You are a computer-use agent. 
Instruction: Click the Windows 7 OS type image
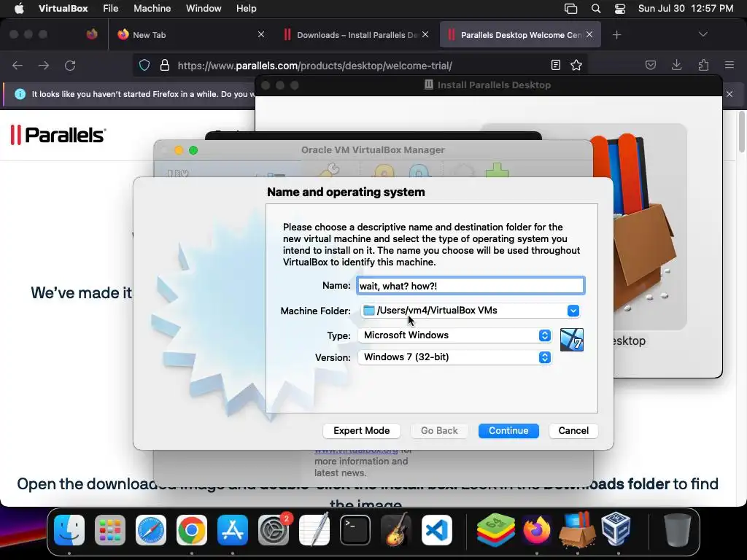[x=572, y=340]
